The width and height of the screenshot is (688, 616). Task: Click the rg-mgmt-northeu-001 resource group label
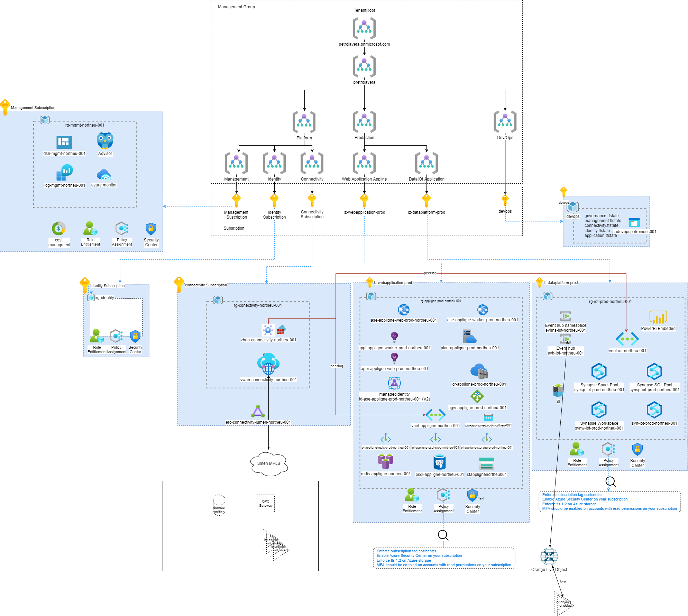tap(85, 125)
